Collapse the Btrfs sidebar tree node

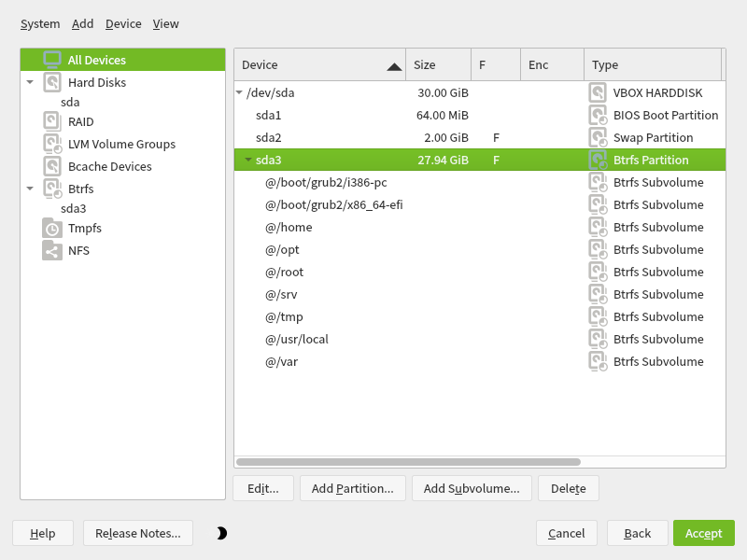pos(30,189)
